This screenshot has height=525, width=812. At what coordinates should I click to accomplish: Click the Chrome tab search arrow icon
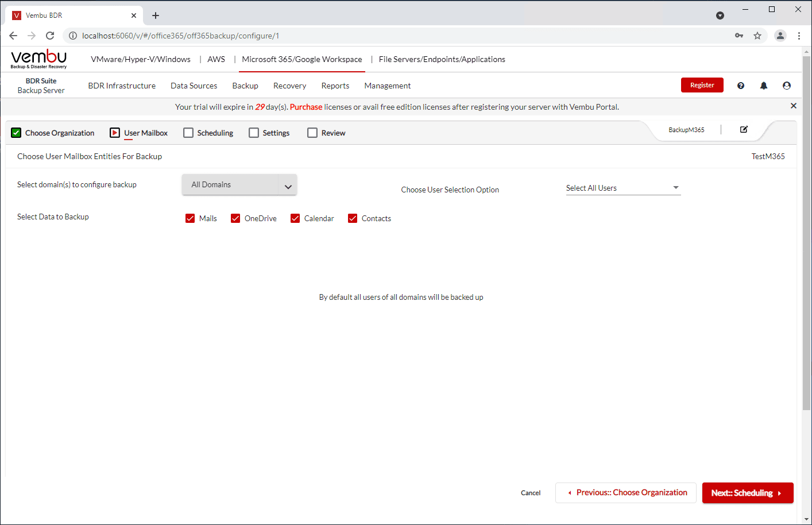point(720,16)
